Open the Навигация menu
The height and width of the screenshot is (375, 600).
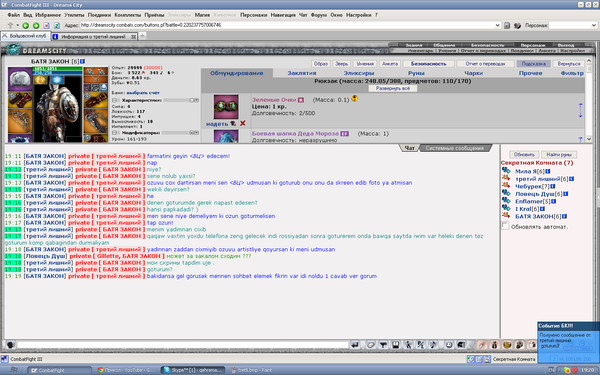click(283, 15)
